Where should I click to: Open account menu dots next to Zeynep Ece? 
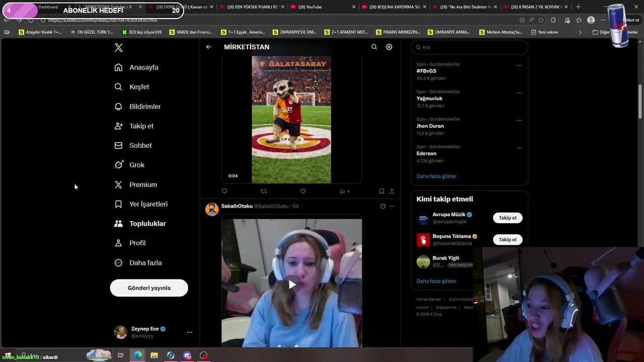[189, 332]
